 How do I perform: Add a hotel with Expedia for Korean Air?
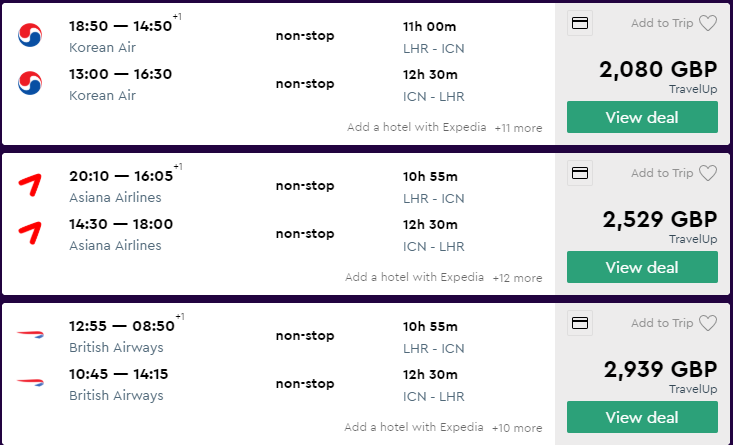(416, 128)
